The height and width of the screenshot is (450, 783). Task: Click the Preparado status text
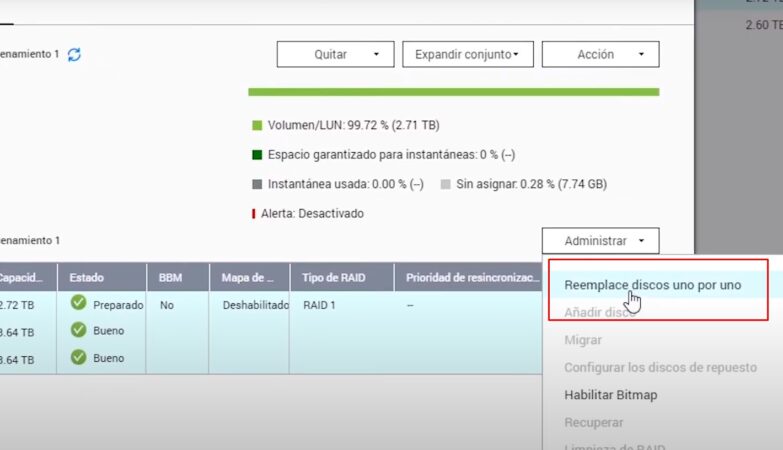(118, 305)
